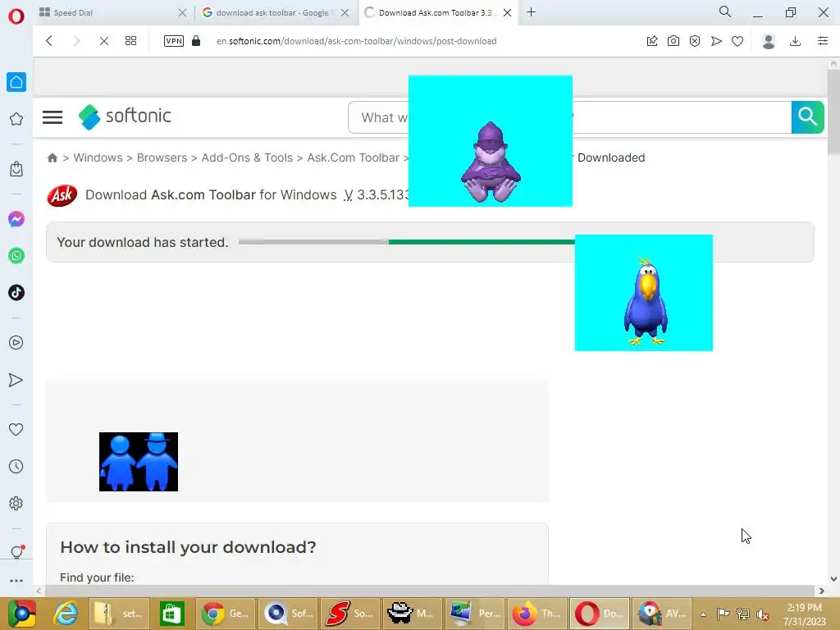Click the address bar URL field

click(x=356, y=41)
